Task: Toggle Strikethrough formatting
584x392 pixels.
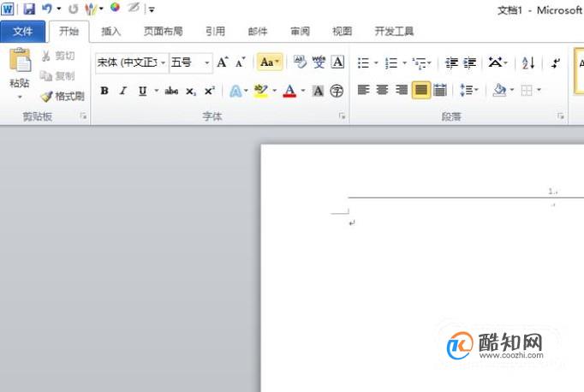Action: click(171, 91)
